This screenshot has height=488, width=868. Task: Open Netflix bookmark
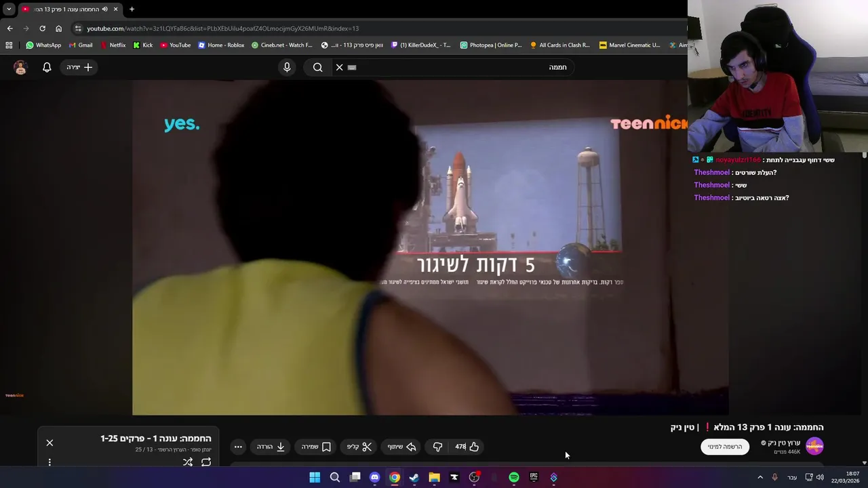[x=113, y=45]
